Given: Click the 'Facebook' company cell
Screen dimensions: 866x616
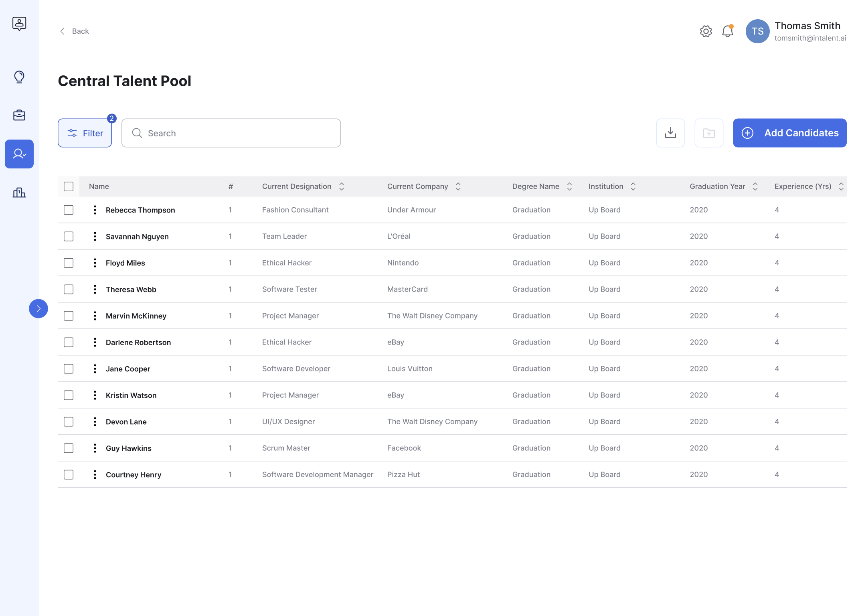Looking at the screenshot, I should pos(404,448).
